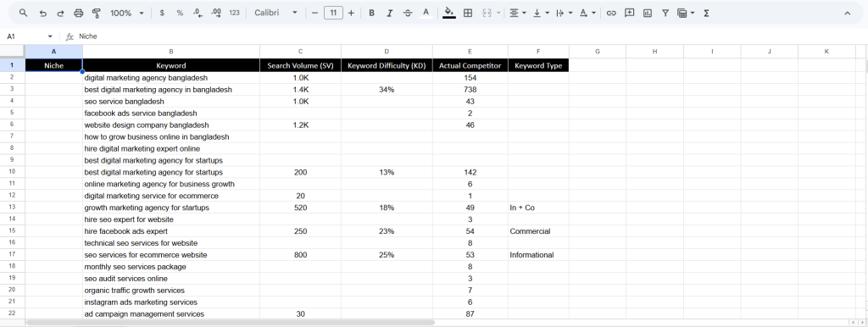Click the merge cells icon
This screenshot has height=327, width=868.
(x=487, y=13)
